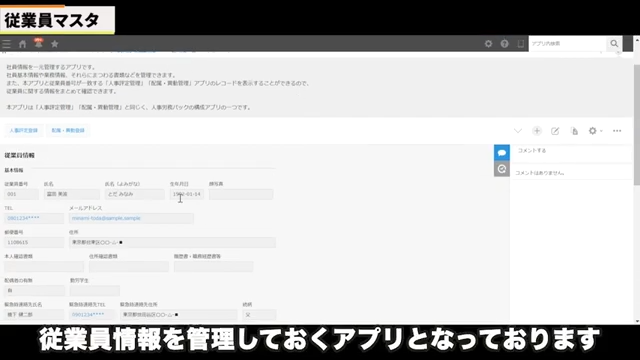The width and height of the screenshot is (640, 360).
Task: Open the help question mark icon
Action: coord(504,44)
